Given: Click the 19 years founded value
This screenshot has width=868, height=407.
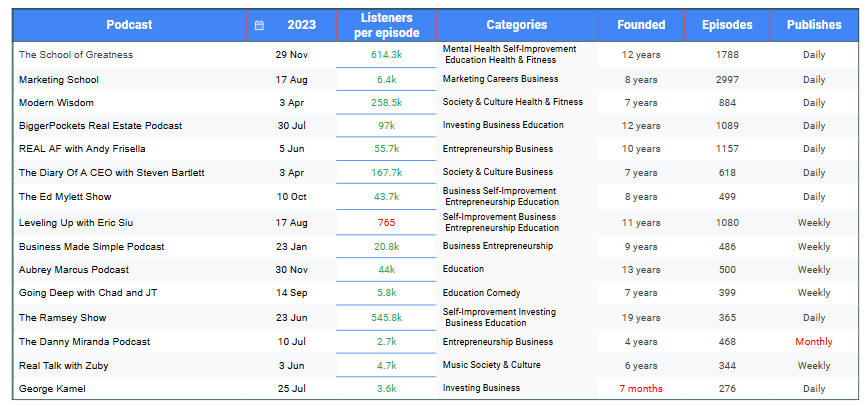Looking at the screenshot, I should coord(641,318).
